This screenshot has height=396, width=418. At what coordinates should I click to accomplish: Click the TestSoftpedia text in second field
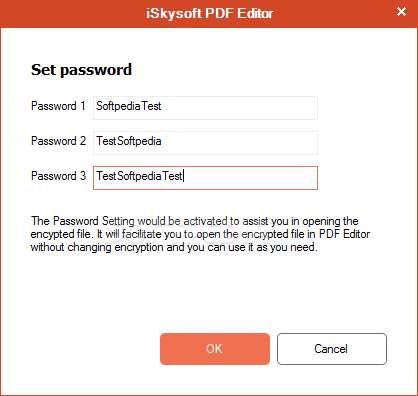coord(129,141)
